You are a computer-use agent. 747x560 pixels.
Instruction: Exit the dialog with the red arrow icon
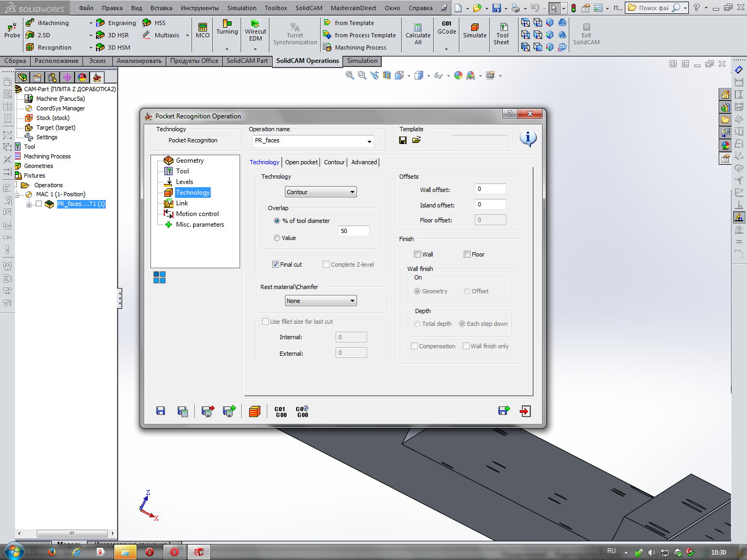pos(526,411)
